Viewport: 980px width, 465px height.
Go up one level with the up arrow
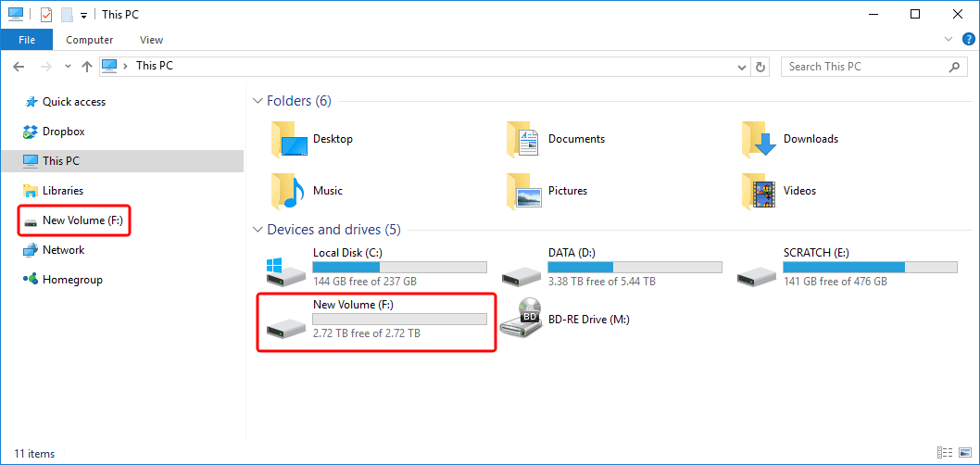(87, 67)
